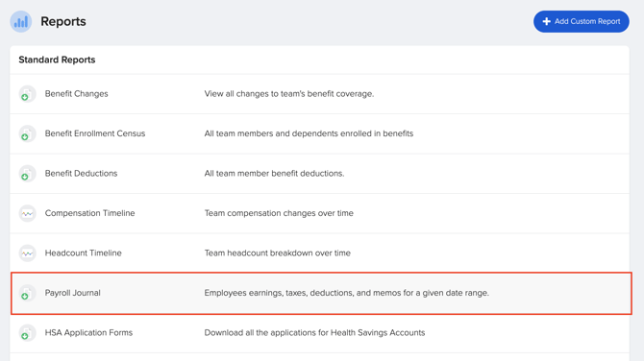Click the Standard Reports section heading

point(57,60)
